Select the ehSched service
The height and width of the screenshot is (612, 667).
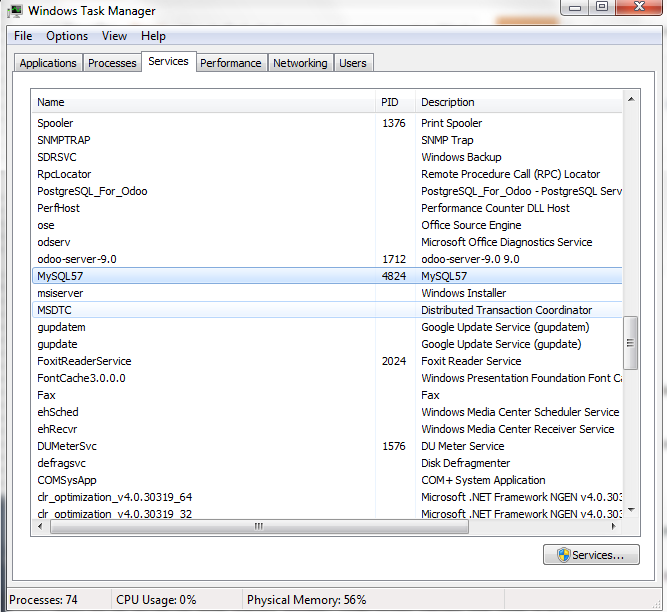click(58, 412)
